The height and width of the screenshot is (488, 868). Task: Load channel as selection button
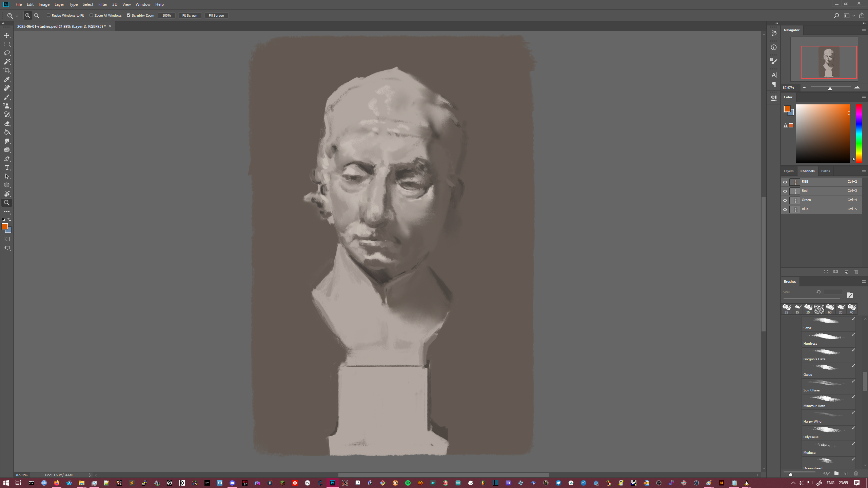tap(826, 272)
